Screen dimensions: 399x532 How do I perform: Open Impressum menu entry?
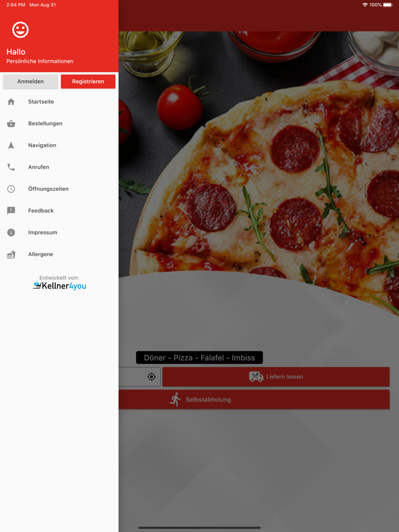(x=59, y=232)
